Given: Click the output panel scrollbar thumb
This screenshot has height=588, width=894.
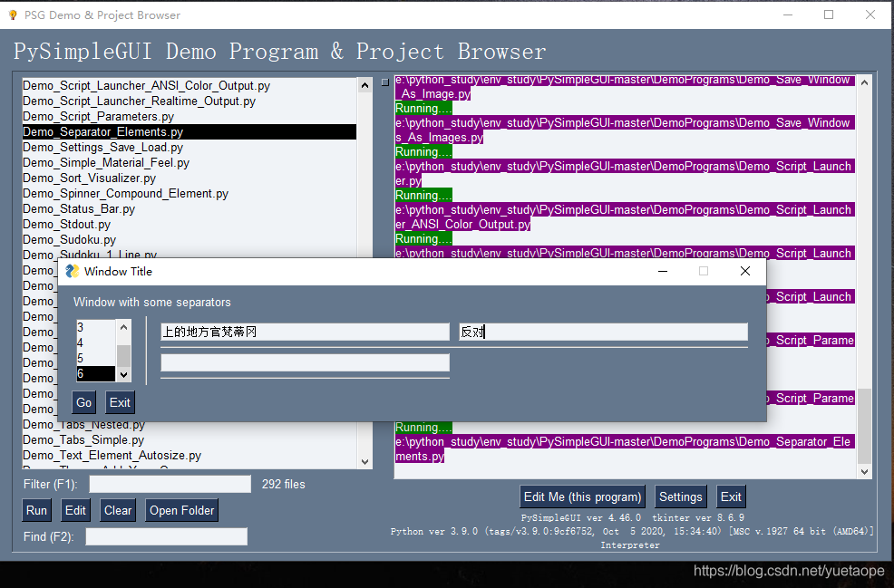Looking at the screenshot, I should [x=864, y=426].
